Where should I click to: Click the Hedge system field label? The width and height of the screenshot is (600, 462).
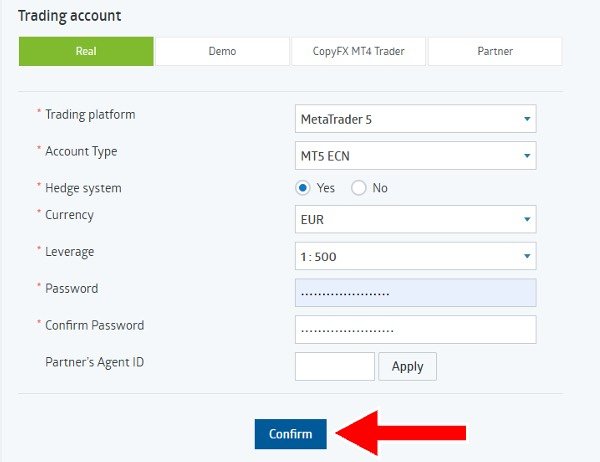(x=83, y=188)
